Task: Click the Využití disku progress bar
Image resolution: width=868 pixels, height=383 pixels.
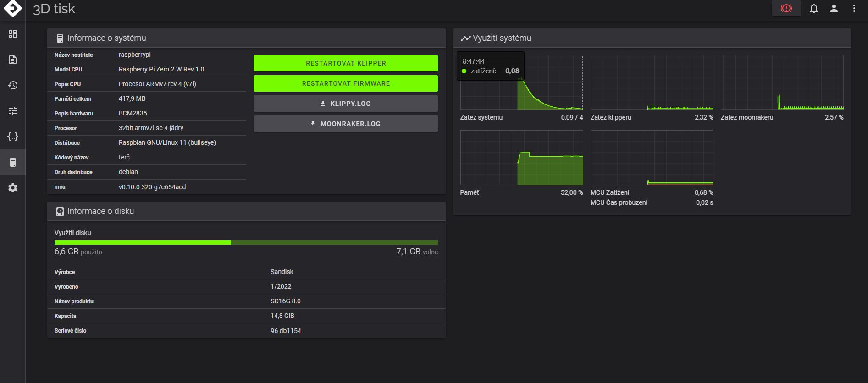Action: [x=246, y=242]
